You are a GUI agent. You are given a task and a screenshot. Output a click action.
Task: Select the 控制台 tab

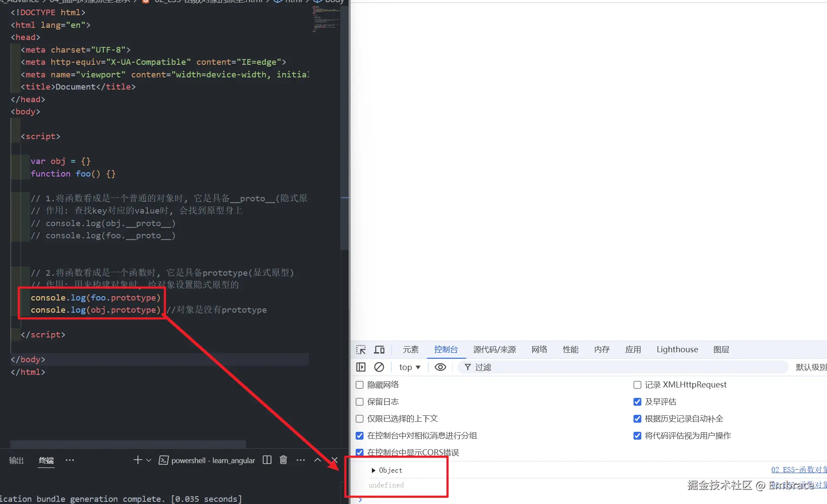click(446, 350)
